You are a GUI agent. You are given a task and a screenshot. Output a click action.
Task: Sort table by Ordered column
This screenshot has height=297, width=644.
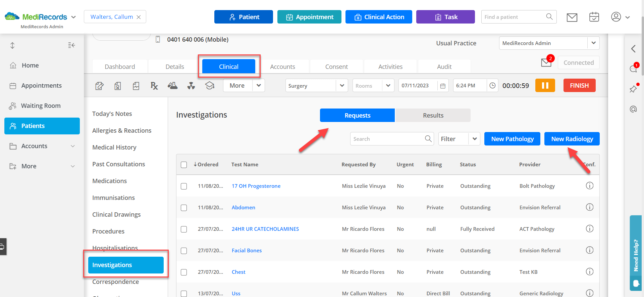click(x=206, y=165)
